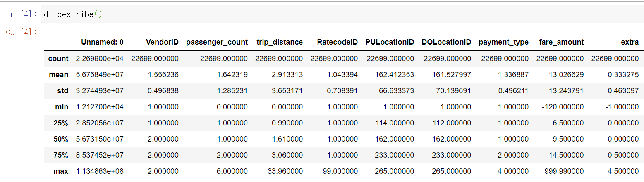Select the count row label
The width and height of the screenshot is (644, 182).
[58, 59]
